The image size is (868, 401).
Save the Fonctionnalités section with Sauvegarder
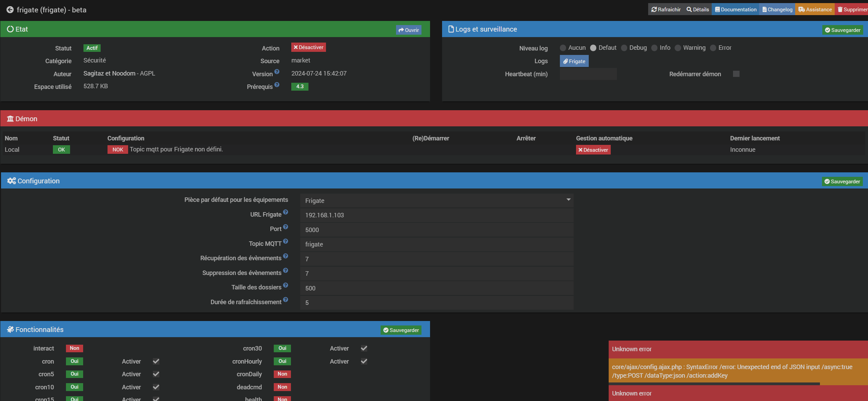click(401, 330)
